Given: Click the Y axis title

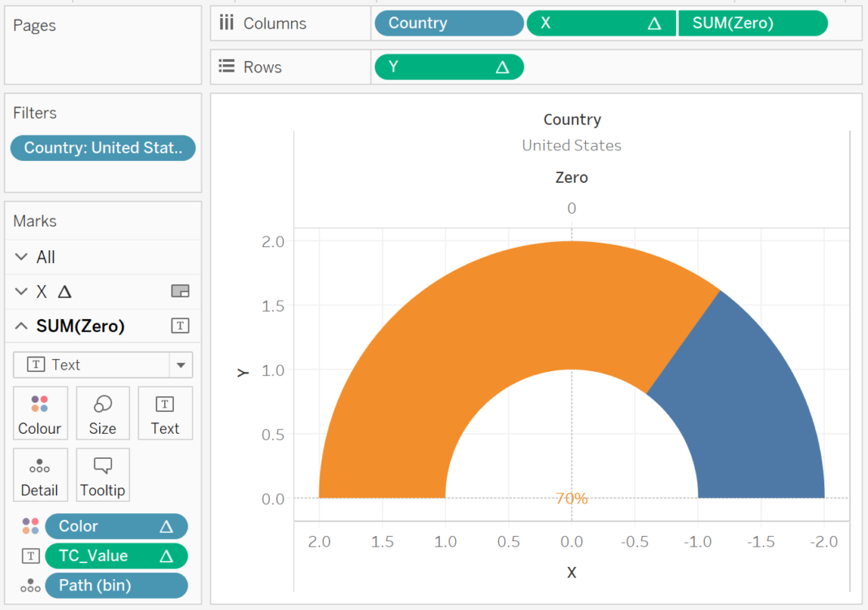Looking at the screenshot, I should (x=243, y=373).
